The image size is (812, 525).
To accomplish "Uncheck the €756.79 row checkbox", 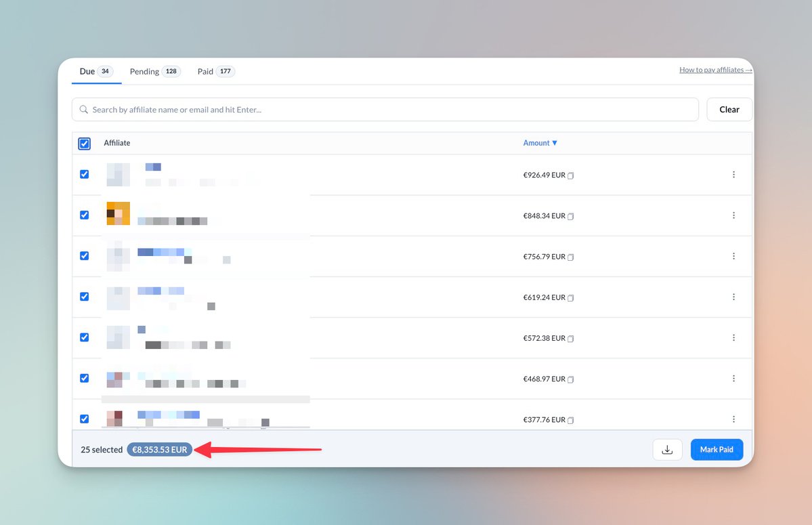I will [x=85, y=256].
